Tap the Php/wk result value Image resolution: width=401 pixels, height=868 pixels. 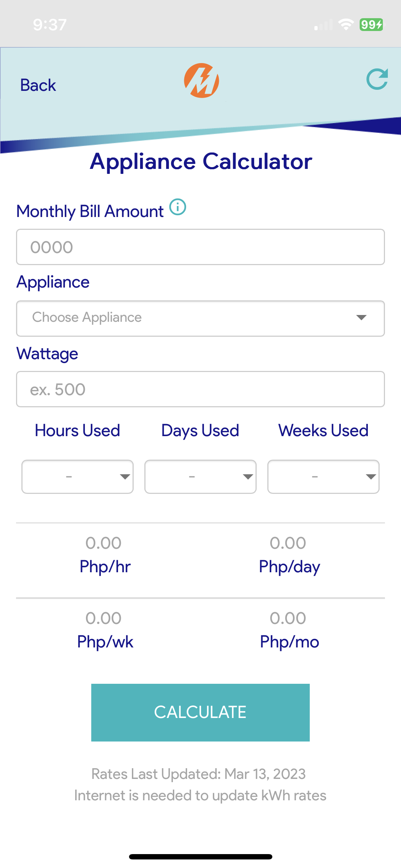104,619
